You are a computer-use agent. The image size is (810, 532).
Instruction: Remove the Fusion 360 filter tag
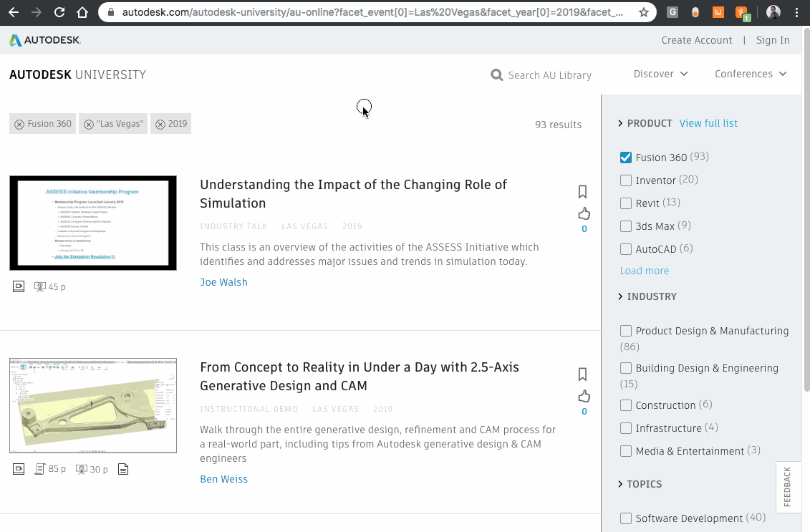coord(19,124)
